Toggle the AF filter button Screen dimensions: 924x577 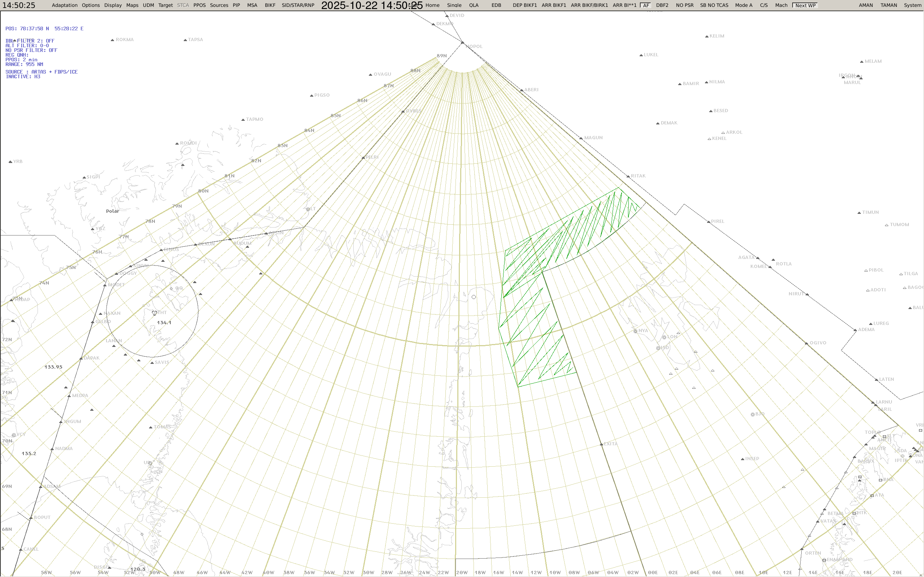pos(645,5)
